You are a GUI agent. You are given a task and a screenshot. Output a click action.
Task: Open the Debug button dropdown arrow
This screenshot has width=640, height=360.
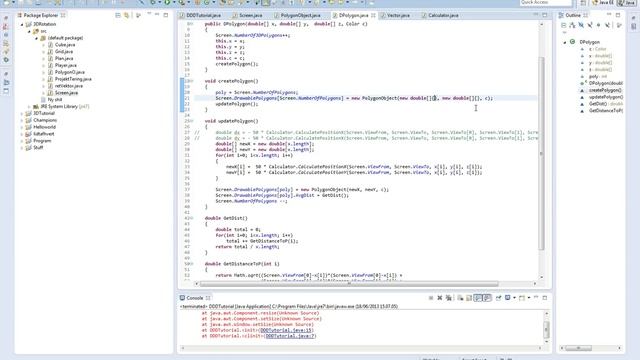click(x=160, y=2)
